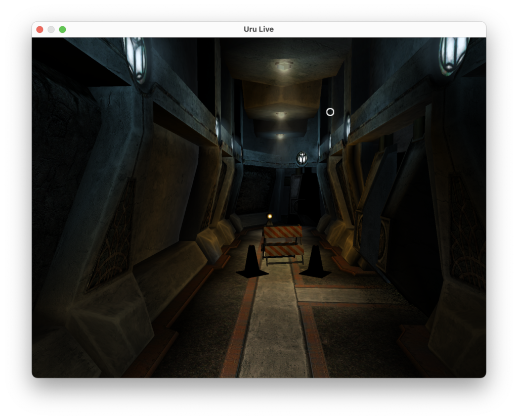This screenshot has height=420, width=518.
Task: Click the glowing amber warning light on barricade
Action: (270, 216)
